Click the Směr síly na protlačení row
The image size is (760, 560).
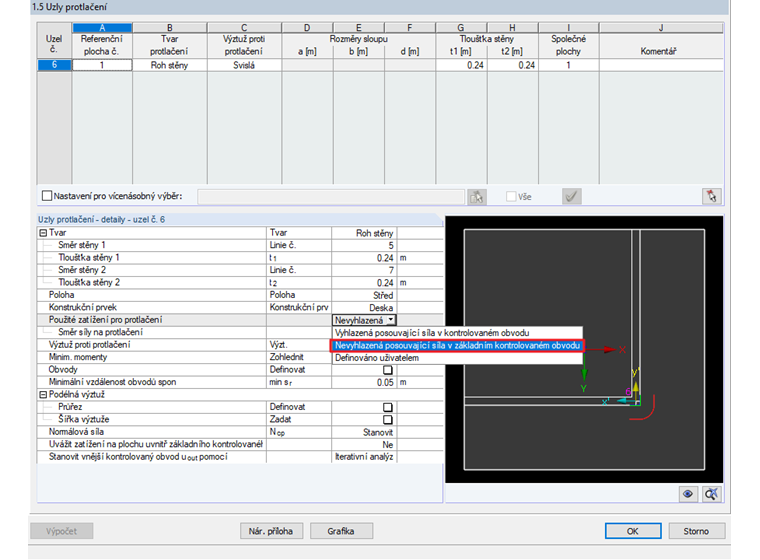(184, 333)
